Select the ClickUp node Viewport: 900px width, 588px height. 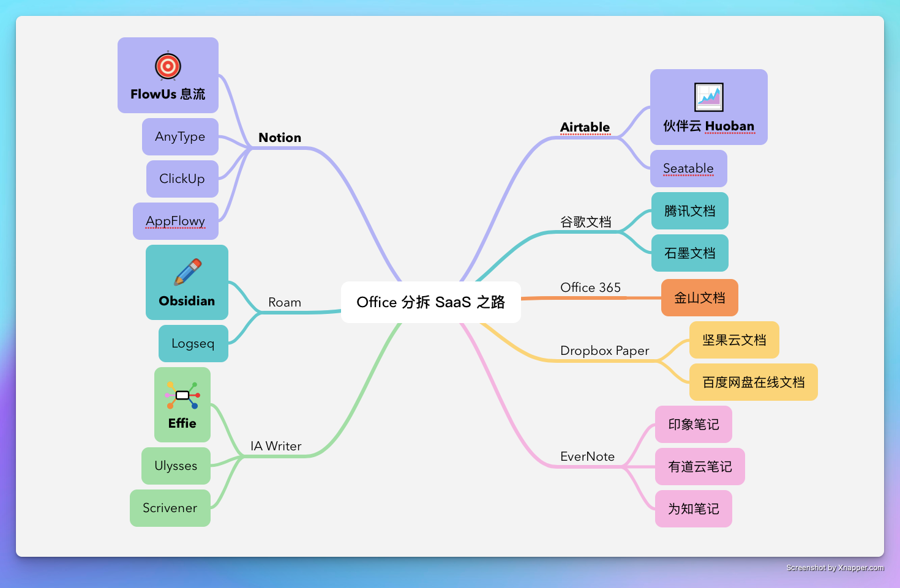(x=182, y=179)
